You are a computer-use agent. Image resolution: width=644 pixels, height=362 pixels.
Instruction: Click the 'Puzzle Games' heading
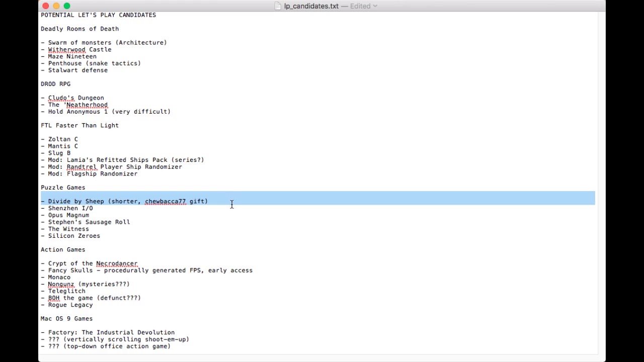63,188
